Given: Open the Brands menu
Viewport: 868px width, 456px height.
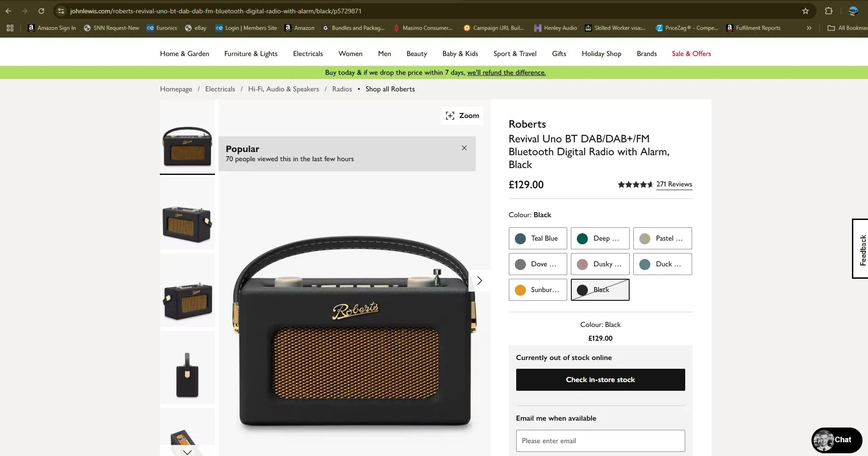Looking at the screenshot, I should coord(647,54).
